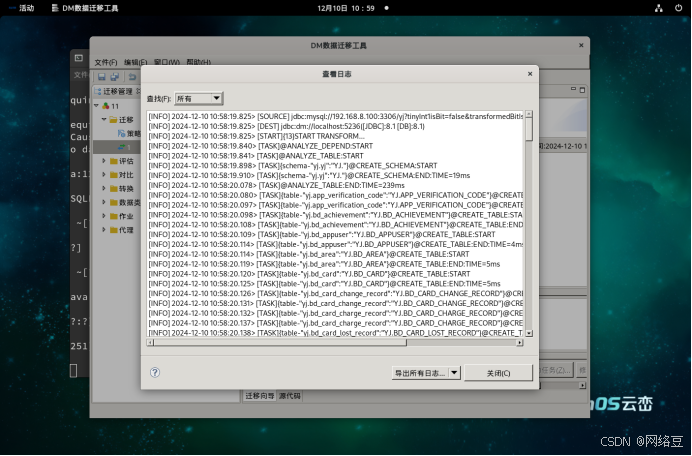
Task: Click DM数据迁移工具 app menu in top bar
Action: [85, 8]
